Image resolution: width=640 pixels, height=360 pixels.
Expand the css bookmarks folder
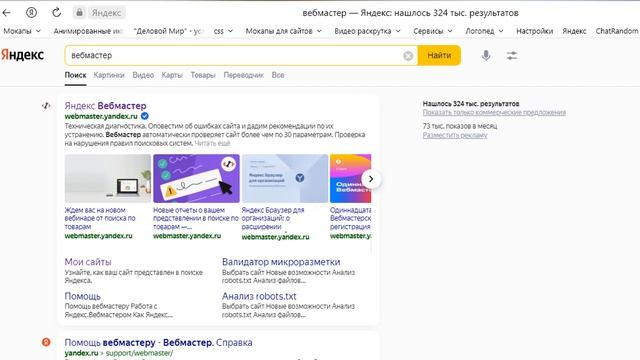(x=223, y=31)
